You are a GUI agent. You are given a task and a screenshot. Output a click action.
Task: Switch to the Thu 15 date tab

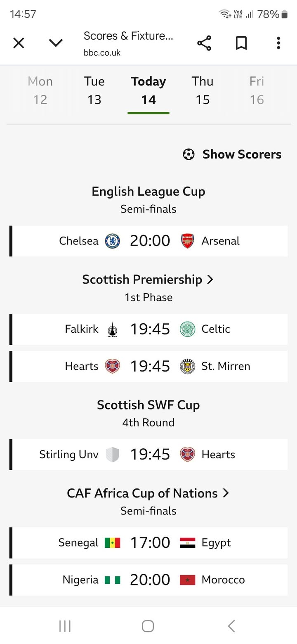pyautogui.click(x=203, y=90)
